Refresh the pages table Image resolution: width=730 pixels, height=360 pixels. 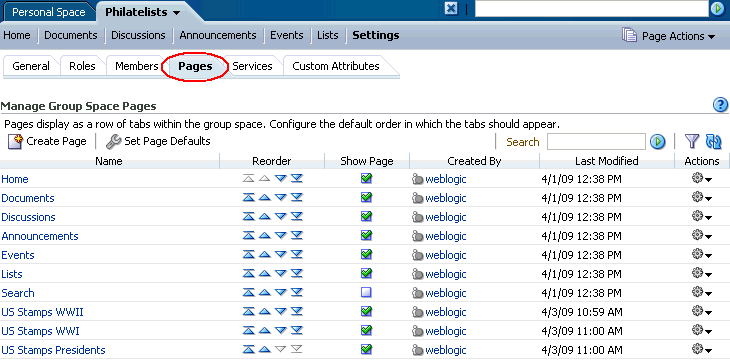pos(714,141)
